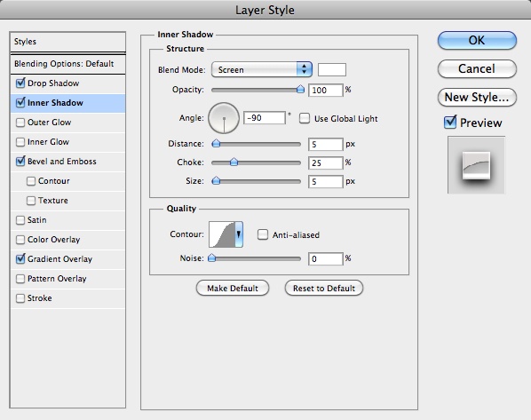
Task: Click the layer style preview thumbnail
Action: pos(477,165)
